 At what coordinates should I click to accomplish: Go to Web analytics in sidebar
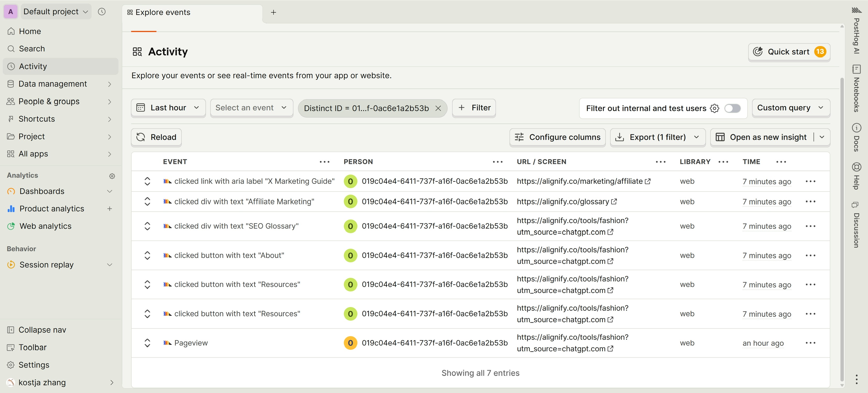tap(46, 226)
